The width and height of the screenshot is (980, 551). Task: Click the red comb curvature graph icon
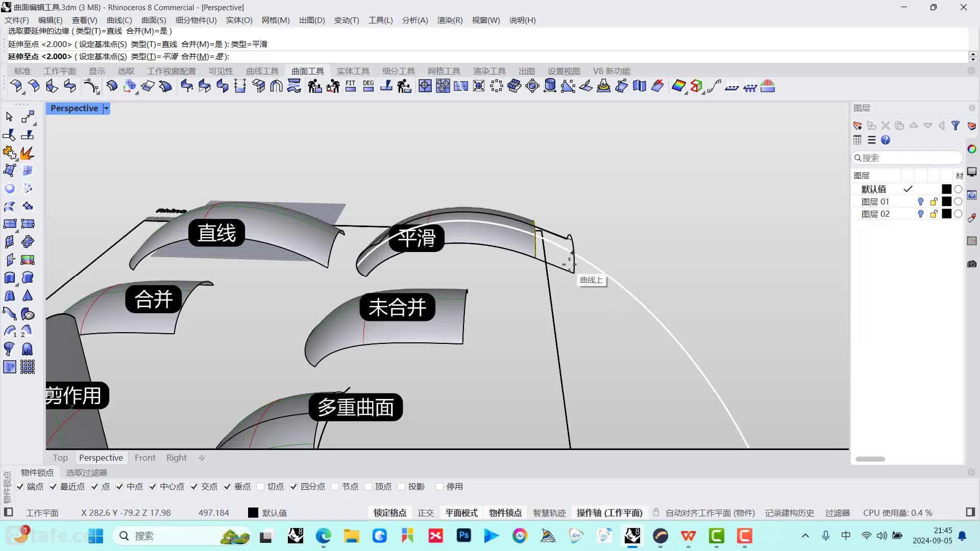pyautogui.click(x=768, y=86)
